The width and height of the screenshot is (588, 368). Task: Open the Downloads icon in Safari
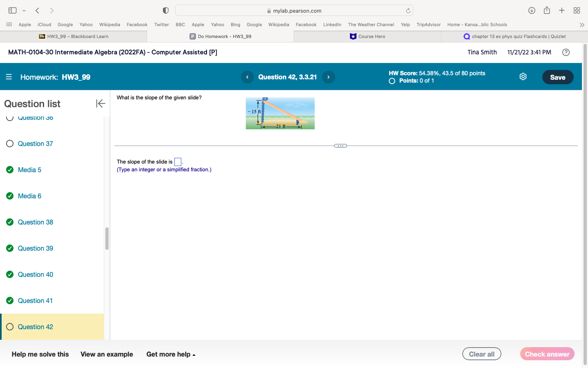[532, 10]
